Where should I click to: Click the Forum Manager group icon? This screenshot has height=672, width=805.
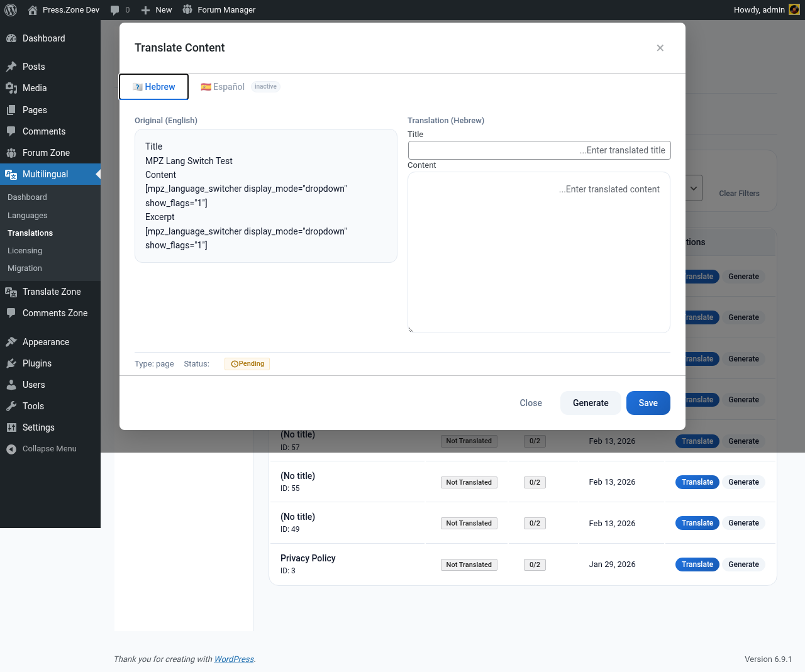pos(187,9)
